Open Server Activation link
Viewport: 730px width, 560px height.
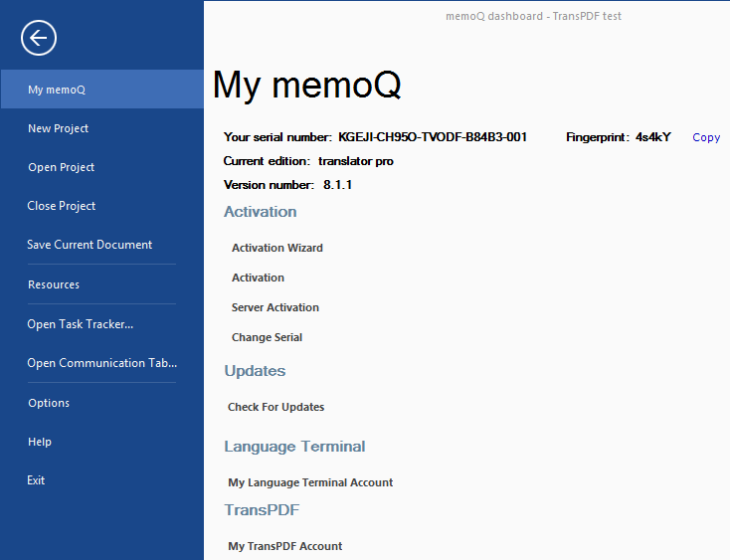point(275,307)
